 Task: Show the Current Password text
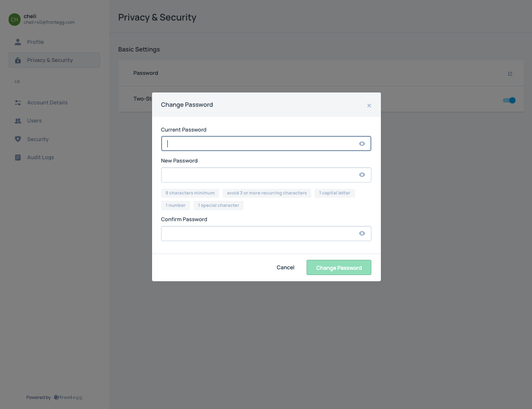coord(362,144)
